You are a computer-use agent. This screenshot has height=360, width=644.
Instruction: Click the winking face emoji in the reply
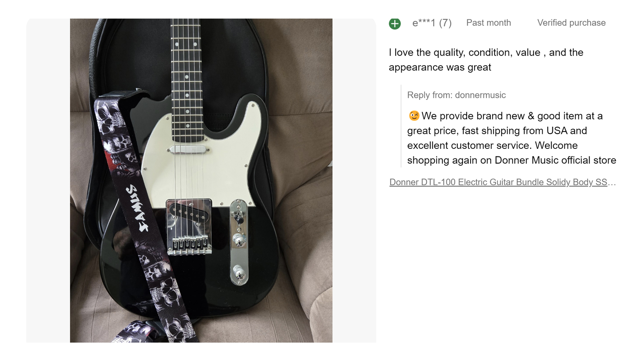click(413, 116)
